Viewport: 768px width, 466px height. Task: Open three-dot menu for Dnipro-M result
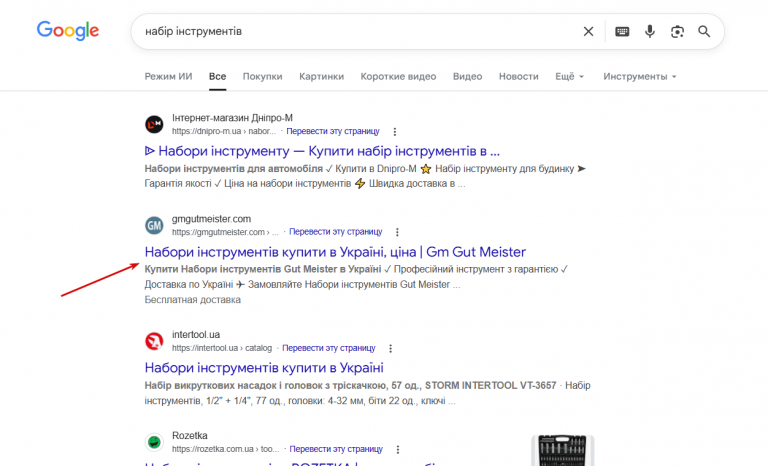[395, 131]
